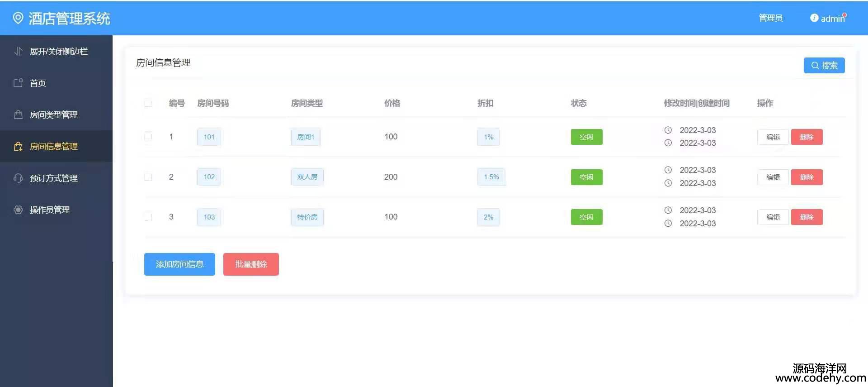Viewport: 868px width, 387px height.
Task: Click the price value 200
Action: click(x=391, y=177)
